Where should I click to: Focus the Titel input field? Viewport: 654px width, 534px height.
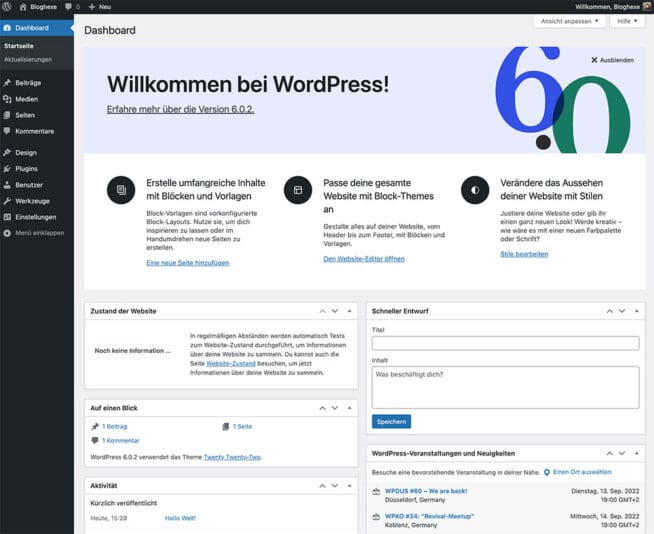point(506,343)
